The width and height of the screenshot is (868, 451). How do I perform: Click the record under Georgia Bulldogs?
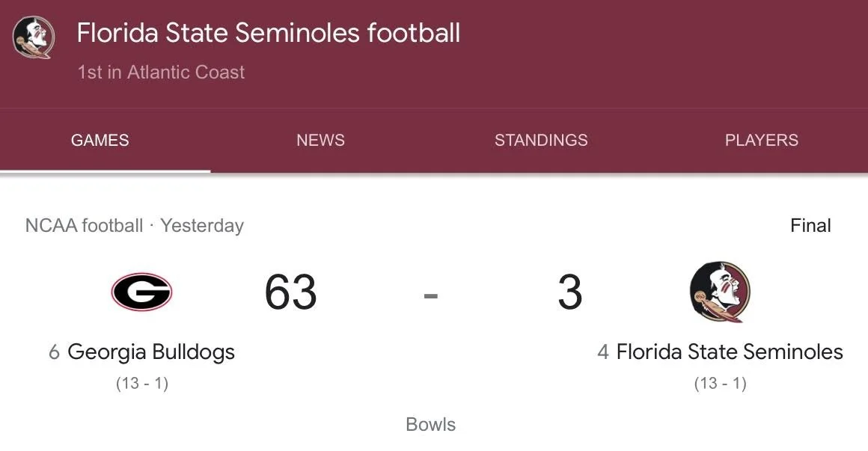pos(141,384)
